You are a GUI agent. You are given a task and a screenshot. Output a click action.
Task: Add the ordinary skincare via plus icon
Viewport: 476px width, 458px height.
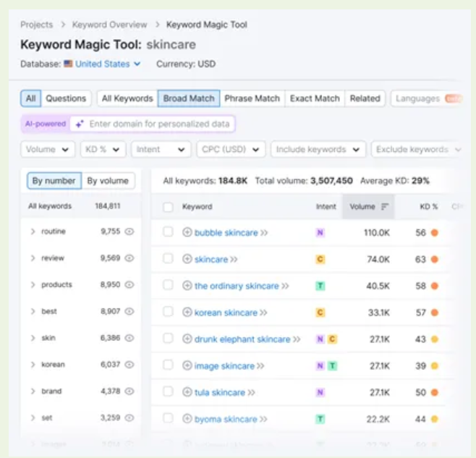pyautogui.click(x=187, y=286)
